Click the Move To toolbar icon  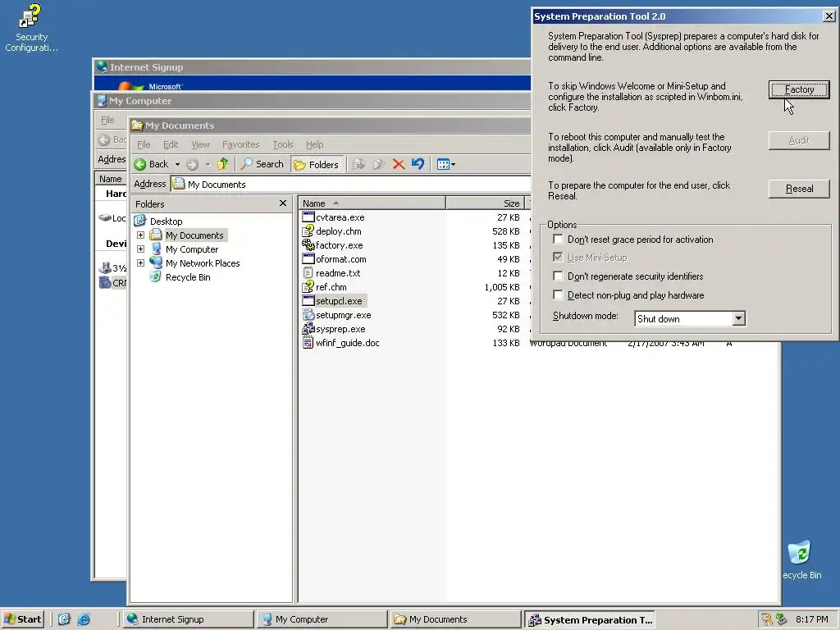[359, 164]
